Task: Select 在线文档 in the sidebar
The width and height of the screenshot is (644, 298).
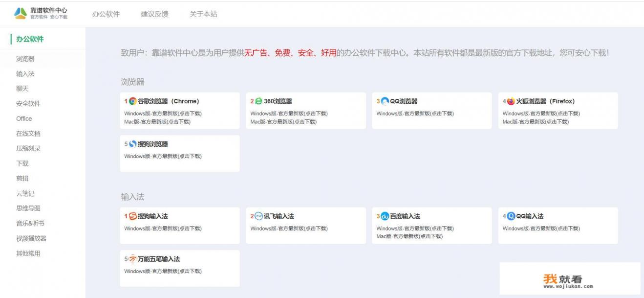Action: tap(28, 134)
